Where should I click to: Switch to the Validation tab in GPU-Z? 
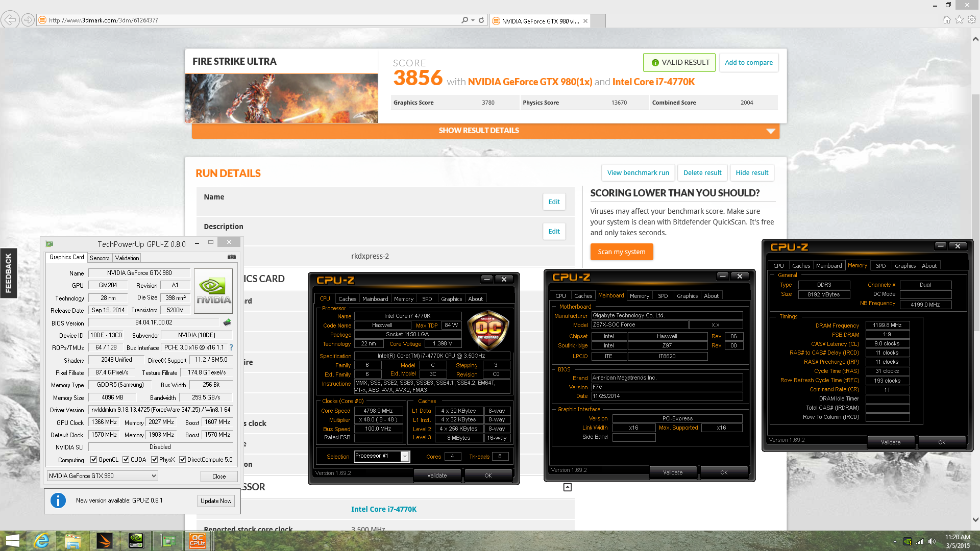(127, 258)
